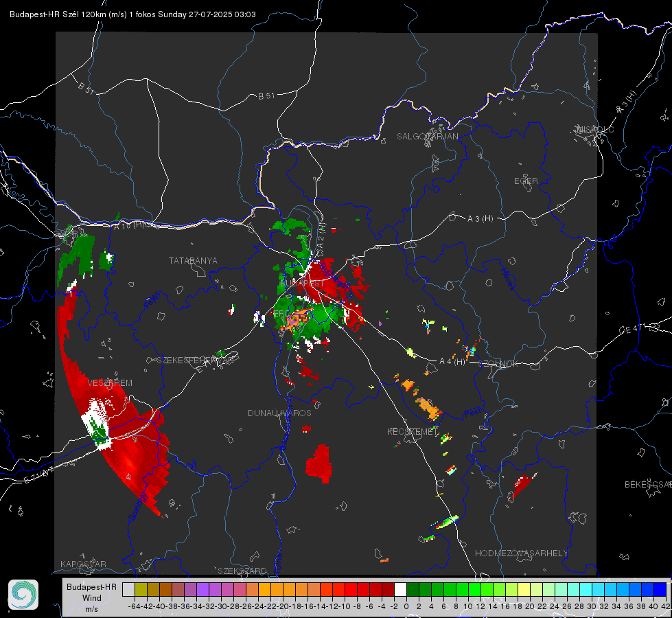Click the 'A 10 (H)' road label

(x=129, y=225)
